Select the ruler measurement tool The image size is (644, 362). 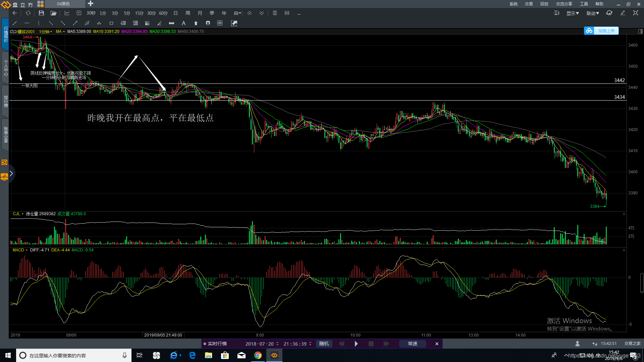[x=171, y=23]
